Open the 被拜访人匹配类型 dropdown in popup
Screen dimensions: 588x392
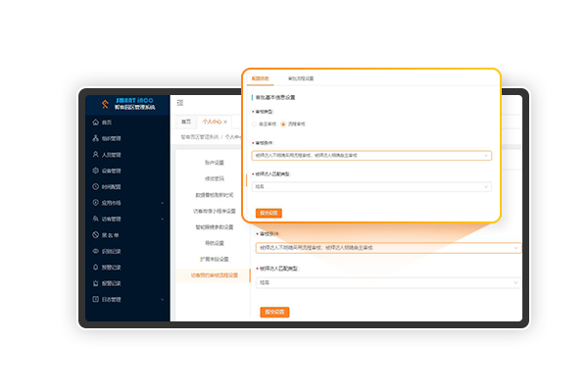point(371,185)
